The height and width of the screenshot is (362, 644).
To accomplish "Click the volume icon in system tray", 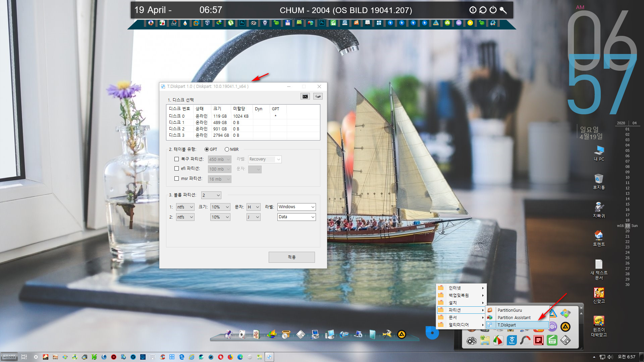I will tap(610, 357).
